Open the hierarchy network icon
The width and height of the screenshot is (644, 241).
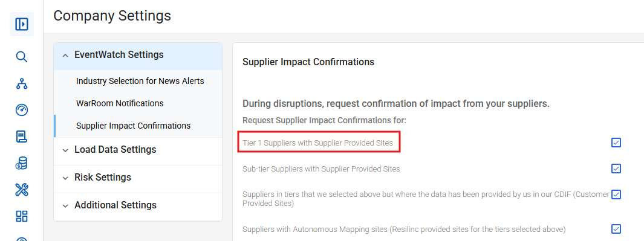[x=22, y=84]
